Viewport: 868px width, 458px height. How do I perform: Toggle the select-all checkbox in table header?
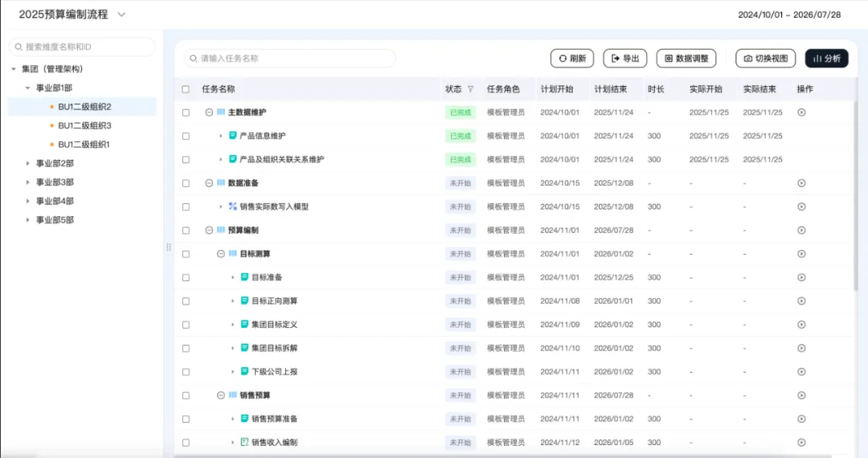pos(186,89)
